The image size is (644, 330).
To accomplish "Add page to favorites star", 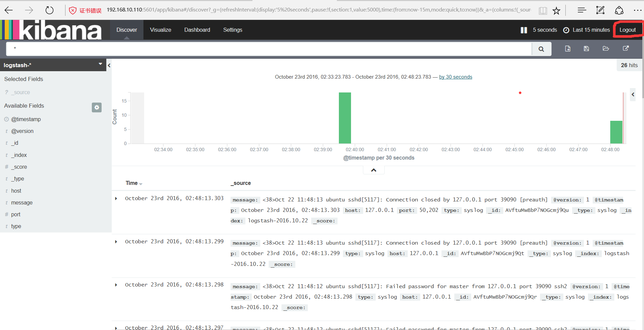I will (x=556, y=11).
